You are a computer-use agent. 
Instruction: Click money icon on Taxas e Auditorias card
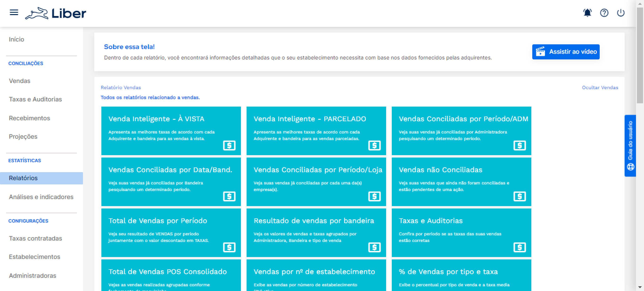click(x=520, y=247)
